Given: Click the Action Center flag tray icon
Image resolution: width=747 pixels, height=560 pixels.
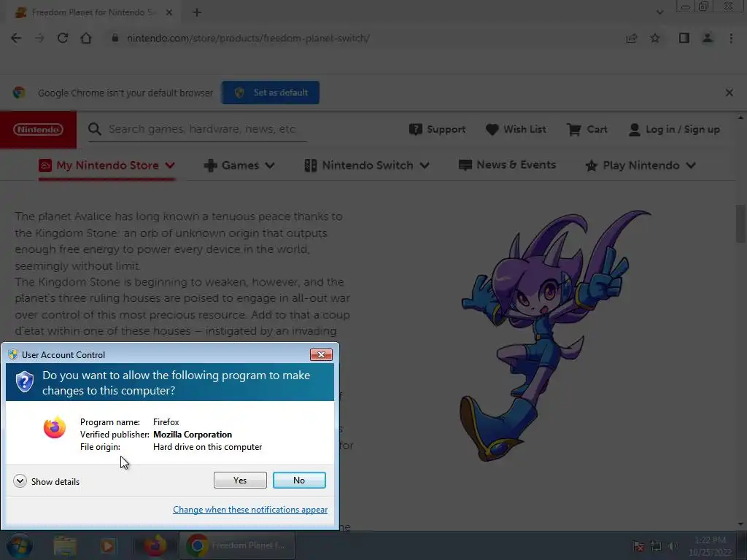Looking at the screenshot, I should [x=639, y=546].
